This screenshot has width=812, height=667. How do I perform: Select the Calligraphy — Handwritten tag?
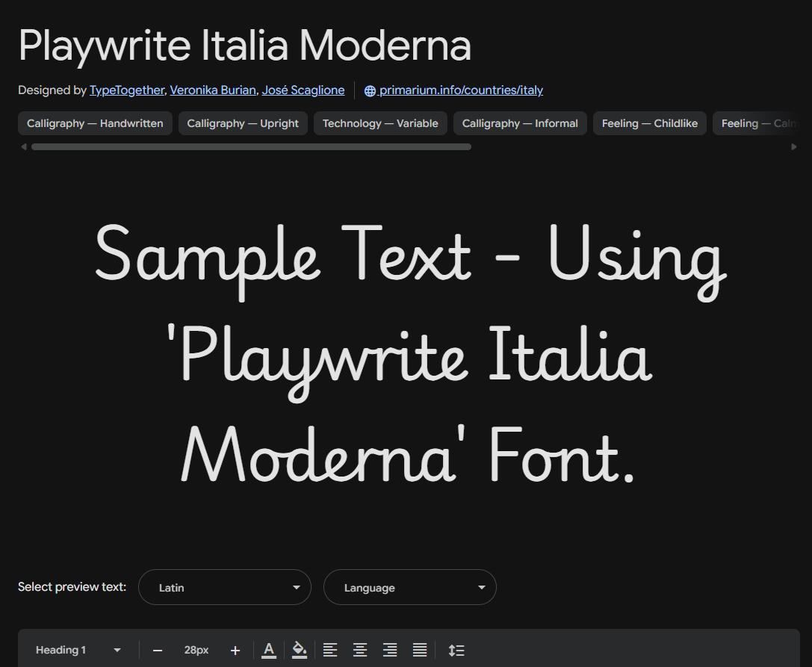(x=96, y=123)
